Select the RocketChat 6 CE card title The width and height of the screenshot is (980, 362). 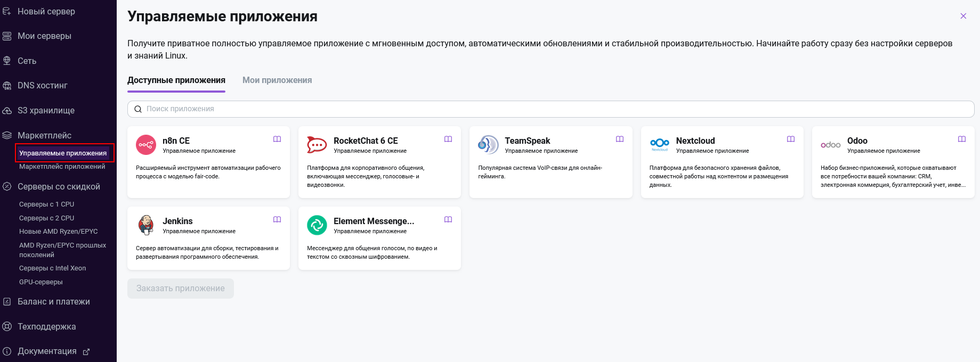click(x=366, y=141)
